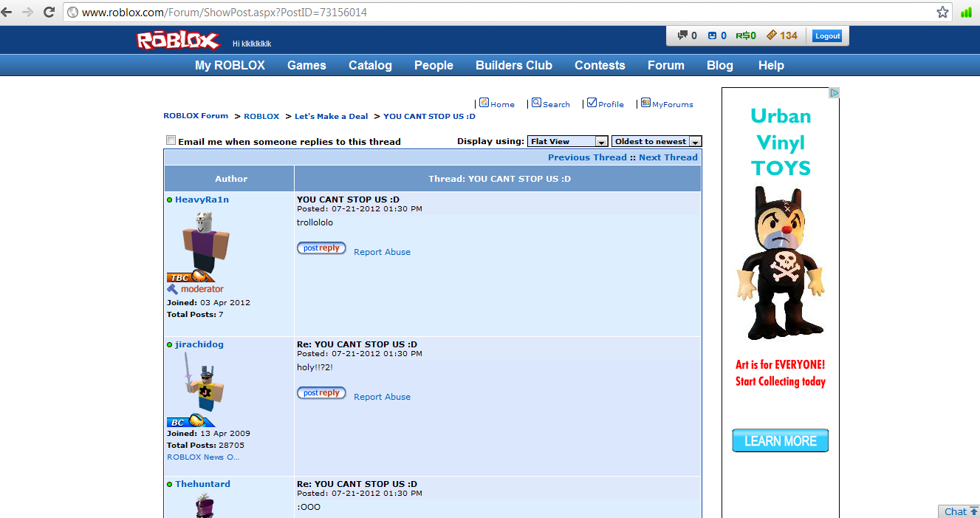Go to Games in the navigation bar
The height and width of the screenshot is (518, 980).
[x=306, y=65]
